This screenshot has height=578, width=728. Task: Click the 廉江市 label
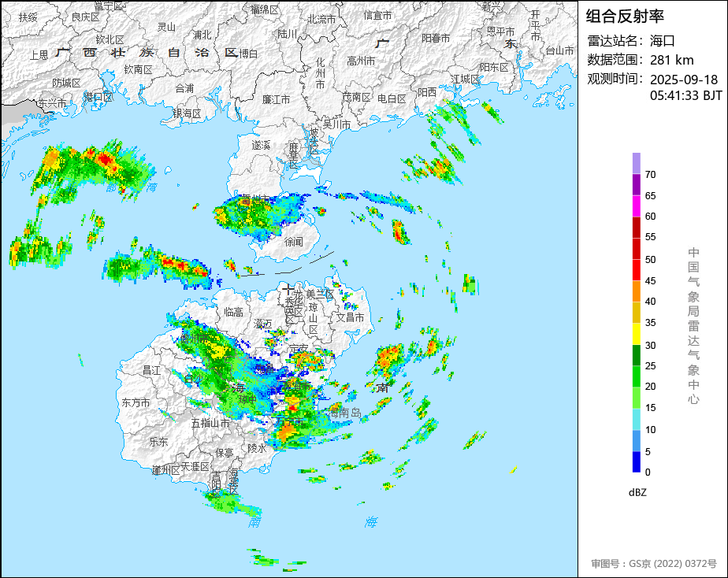pos(276,99)
